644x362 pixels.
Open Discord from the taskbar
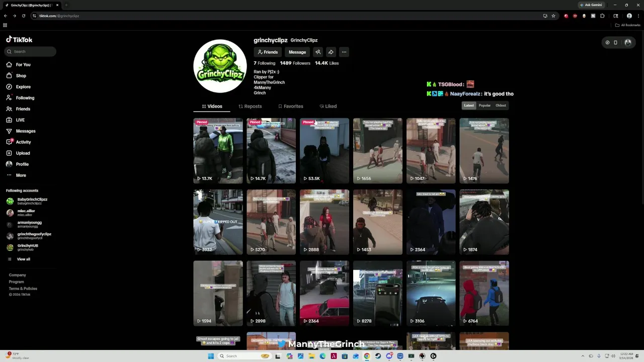pyautogui.click(x=389, y=356)
